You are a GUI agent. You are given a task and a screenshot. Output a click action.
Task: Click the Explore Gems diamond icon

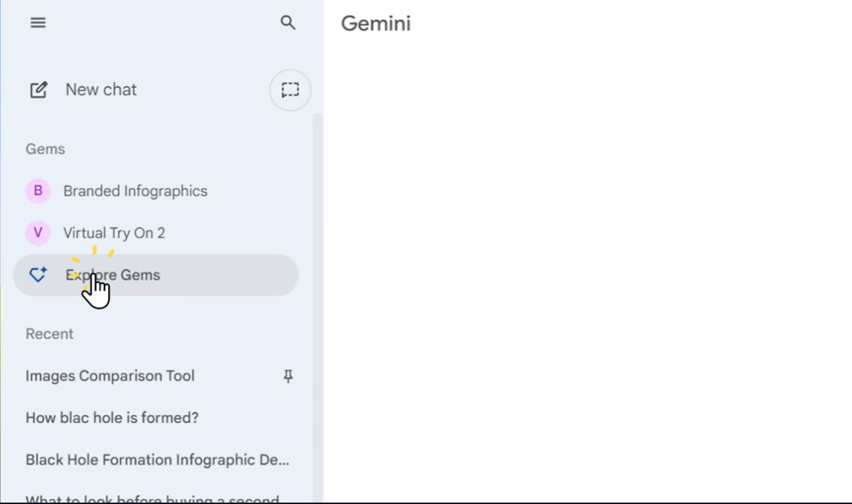38,275
